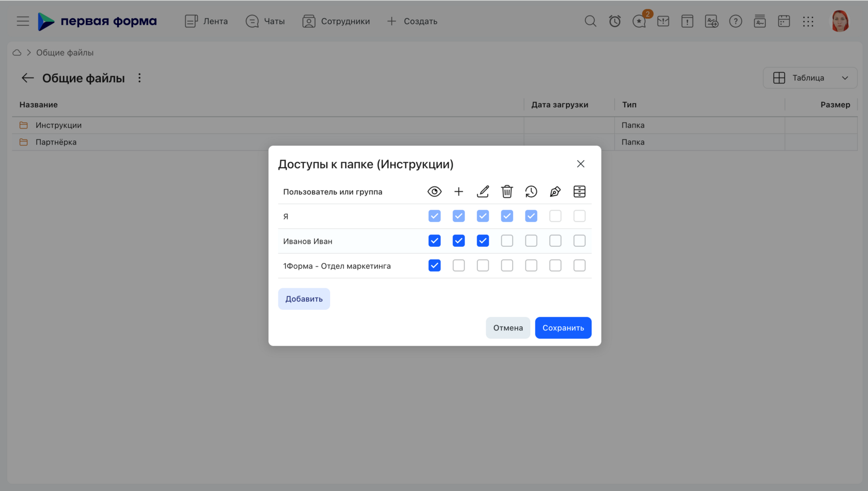
Task: Open the exclamation task icon in header
Action: 687,21
